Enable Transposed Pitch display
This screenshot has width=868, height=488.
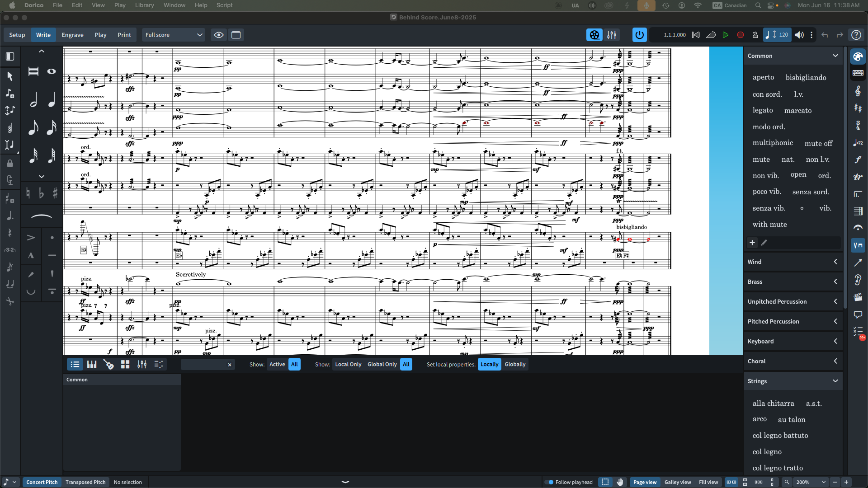click(85, 482)
